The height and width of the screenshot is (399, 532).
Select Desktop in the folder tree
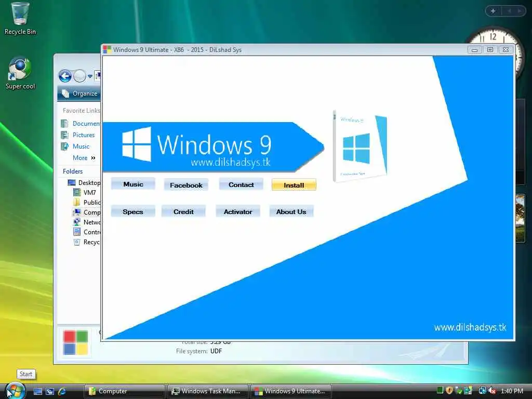(84, 182)
